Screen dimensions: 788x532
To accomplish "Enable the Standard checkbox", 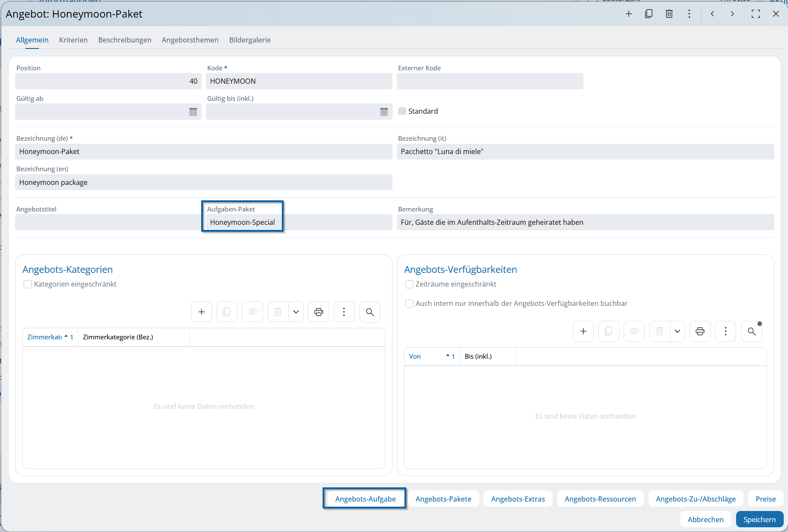I will (x=402, y=111).
